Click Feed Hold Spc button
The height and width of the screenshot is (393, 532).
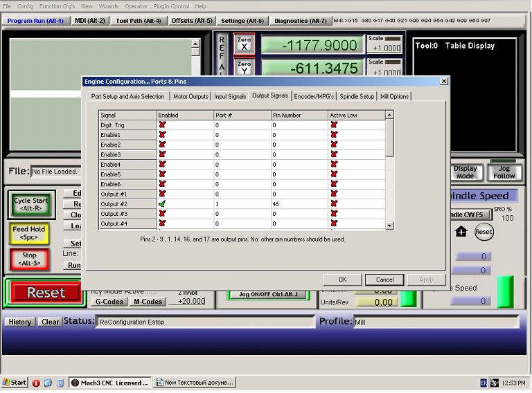[x=29, y=233]
